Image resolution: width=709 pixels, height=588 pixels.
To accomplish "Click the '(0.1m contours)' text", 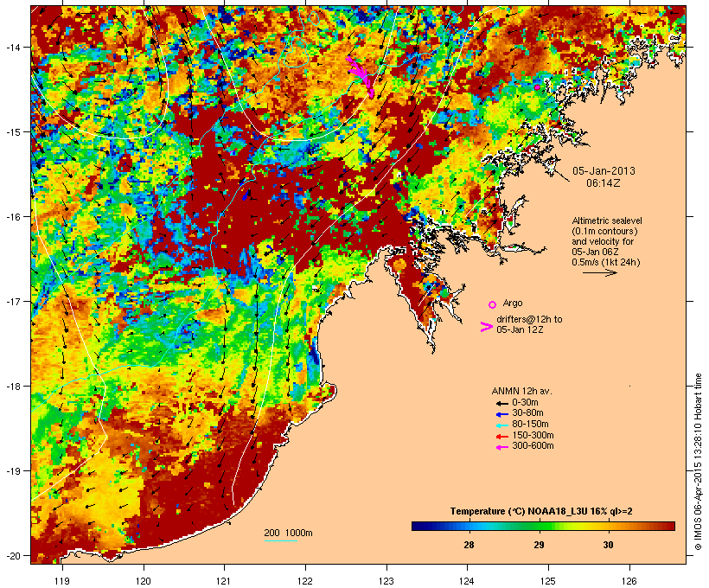I will [x=605, y=231].
